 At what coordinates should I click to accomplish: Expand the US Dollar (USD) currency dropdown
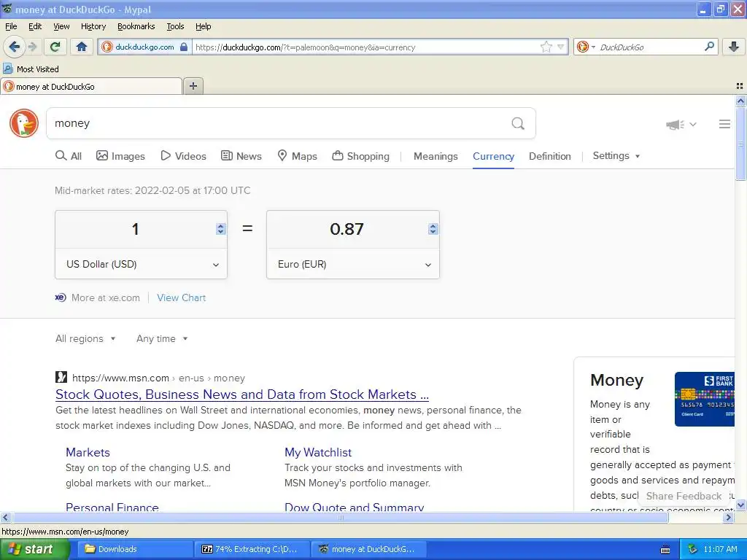pyautogui.click(x=141, y=264)
